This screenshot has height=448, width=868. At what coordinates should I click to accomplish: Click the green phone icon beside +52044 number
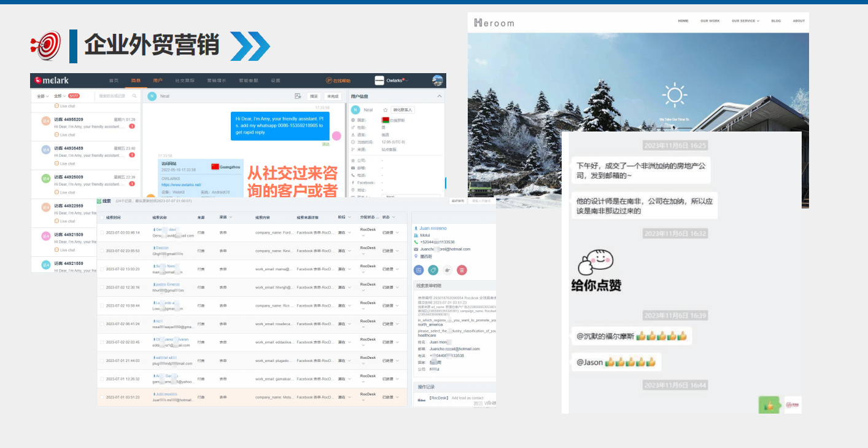click(416, 242)
